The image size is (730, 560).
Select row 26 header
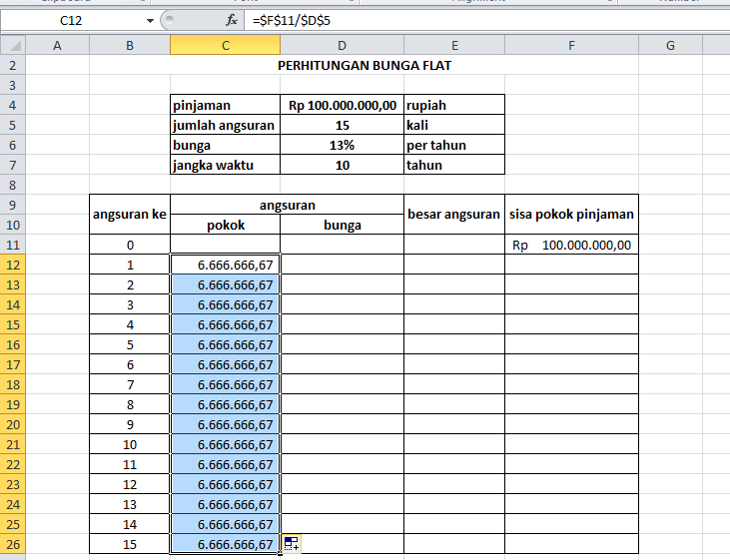click(13, 544)
